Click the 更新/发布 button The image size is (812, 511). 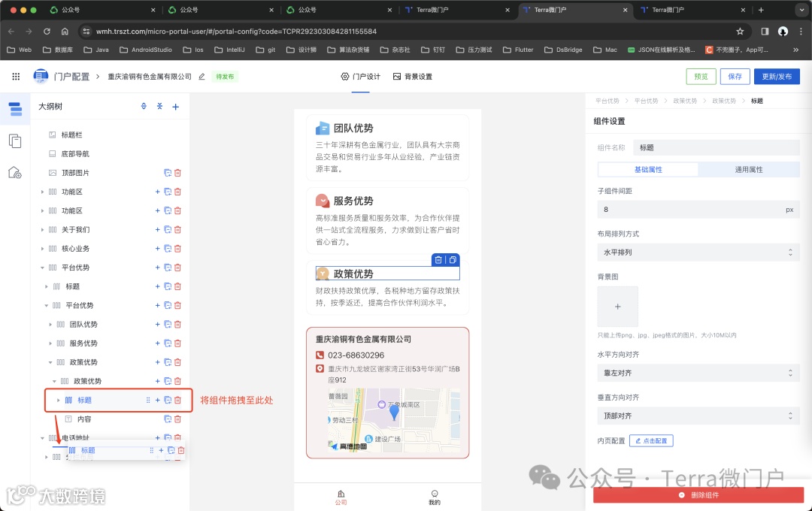tap(777, 77)
